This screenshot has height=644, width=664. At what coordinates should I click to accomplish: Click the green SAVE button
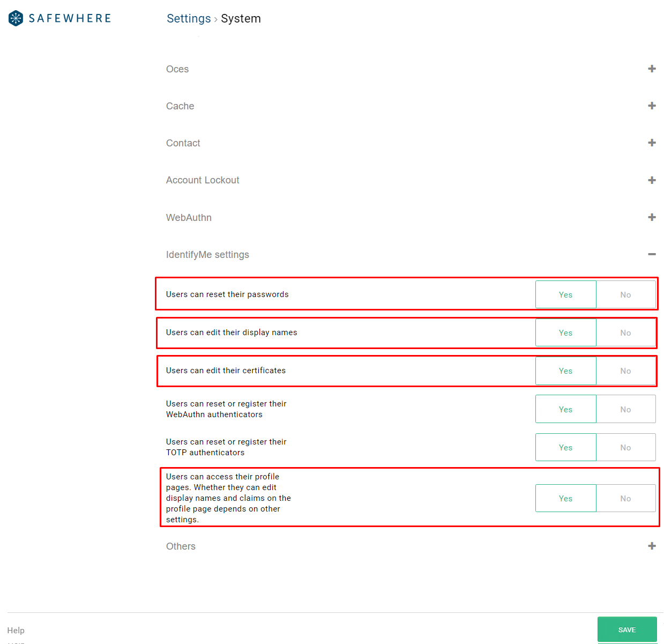pyautogui.click(x=626, y=630)
